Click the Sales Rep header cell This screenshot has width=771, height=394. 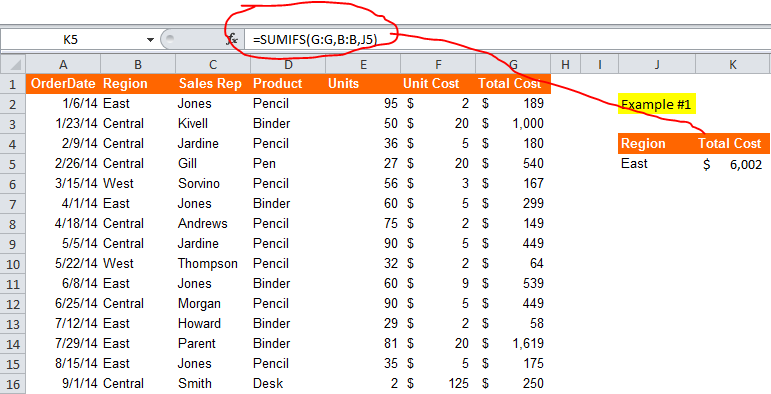[212, 84]
